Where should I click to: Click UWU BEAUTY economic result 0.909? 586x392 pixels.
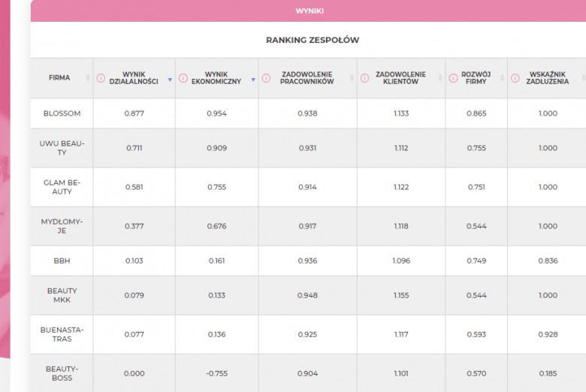(217, 148)
